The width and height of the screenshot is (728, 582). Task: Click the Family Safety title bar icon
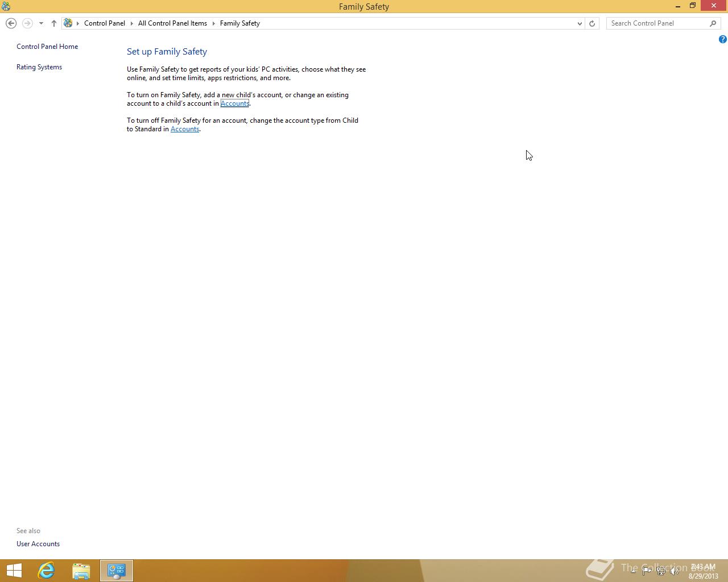coord(6,6)
